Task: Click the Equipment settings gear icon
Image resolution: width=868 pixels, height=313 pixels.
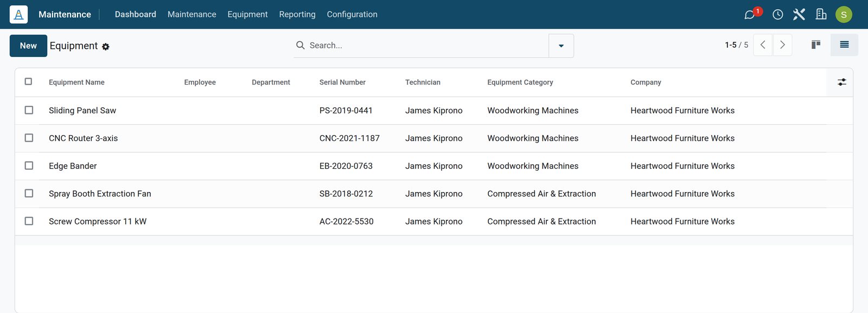Action: [x=106, y=47]
